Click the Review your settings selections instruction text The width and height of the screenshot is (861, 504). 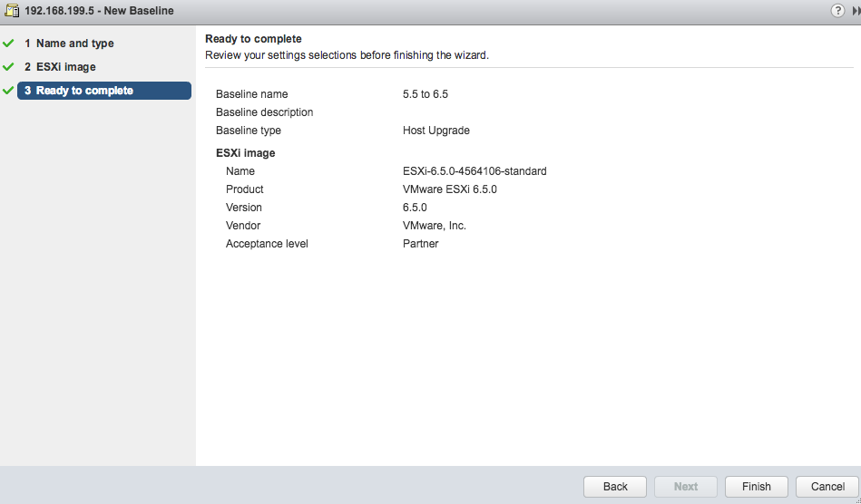pos(347,55)
